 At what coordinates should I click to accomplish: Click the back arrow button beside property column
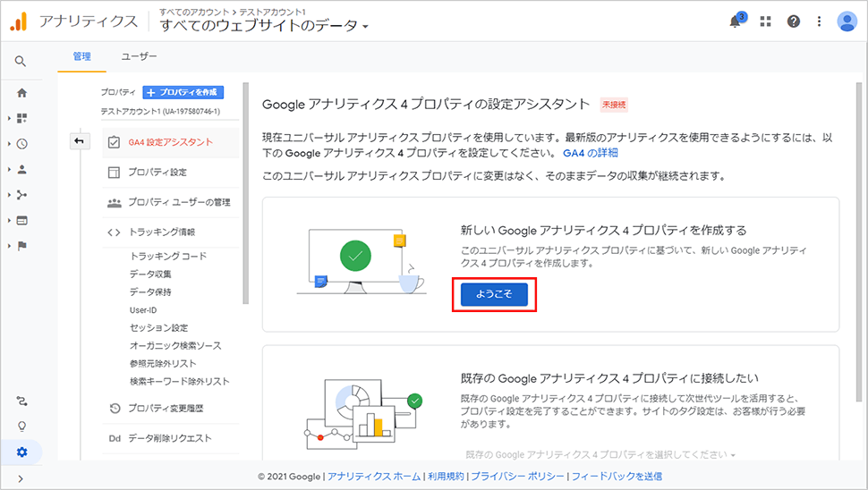79,141
